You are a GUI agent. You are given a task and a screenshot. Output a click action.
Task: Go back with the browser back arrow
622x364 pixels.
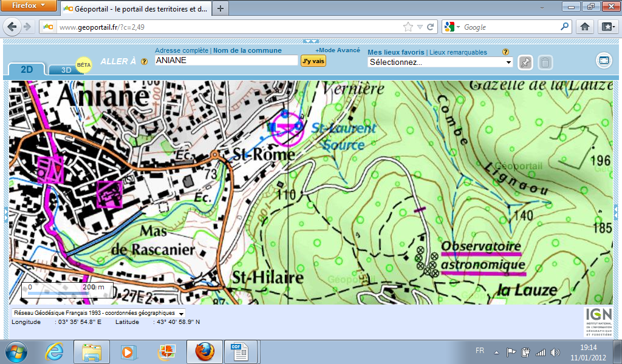(x=12, y=27)
